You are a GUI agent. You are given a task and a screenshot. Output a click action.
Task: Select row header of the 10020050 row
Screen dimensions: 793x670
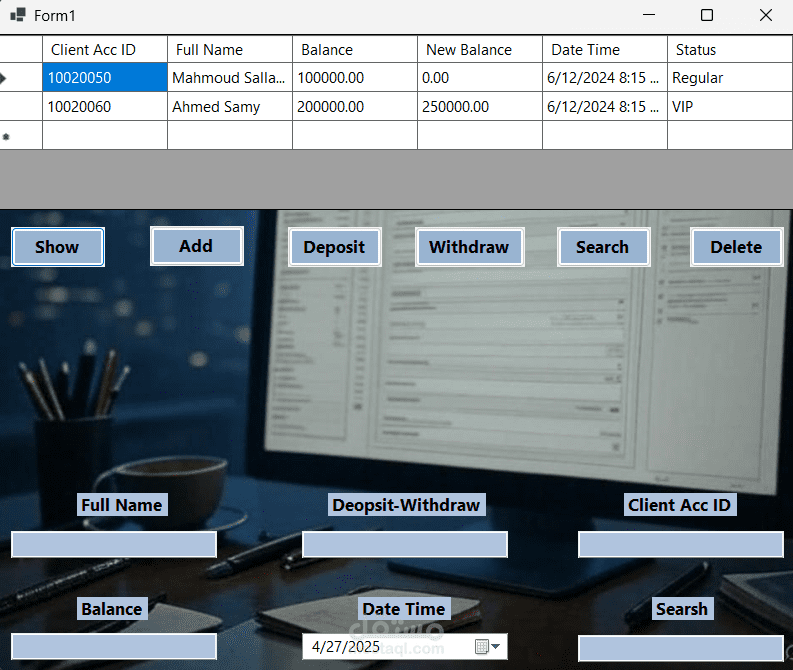21,77
